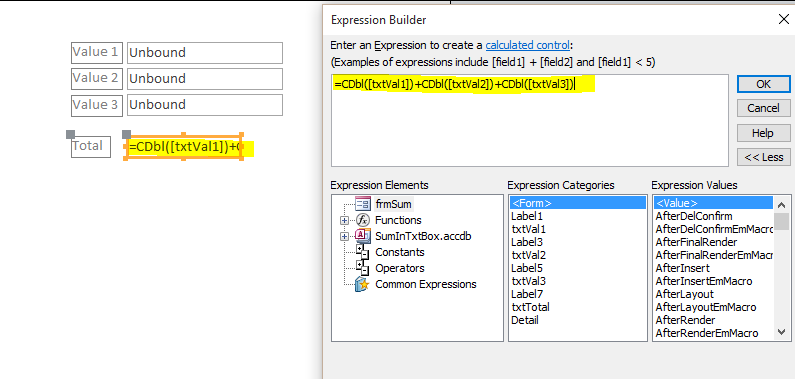
Task: Open the calculated control link
Action: (x=527, y=45)
